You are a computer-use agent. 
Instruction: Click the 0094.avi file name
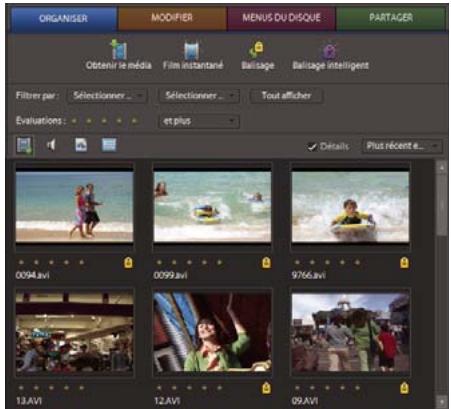click(32, 275)
